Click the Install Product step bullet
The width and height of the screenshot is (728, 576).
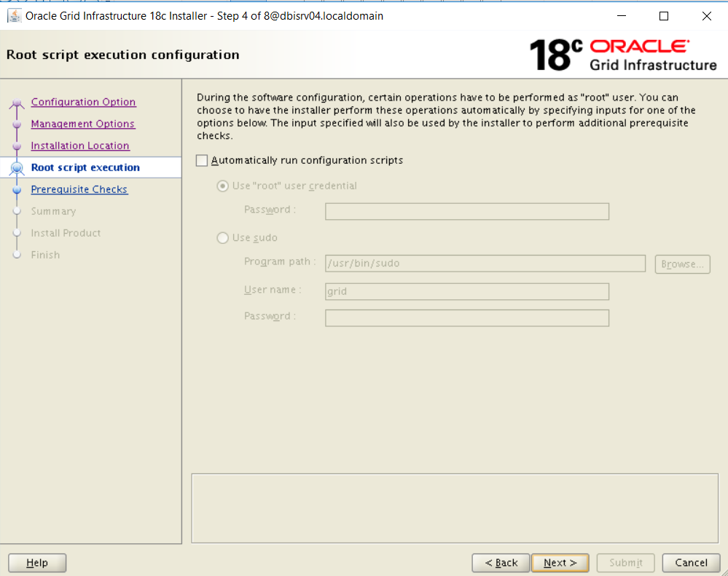[17, 233]
